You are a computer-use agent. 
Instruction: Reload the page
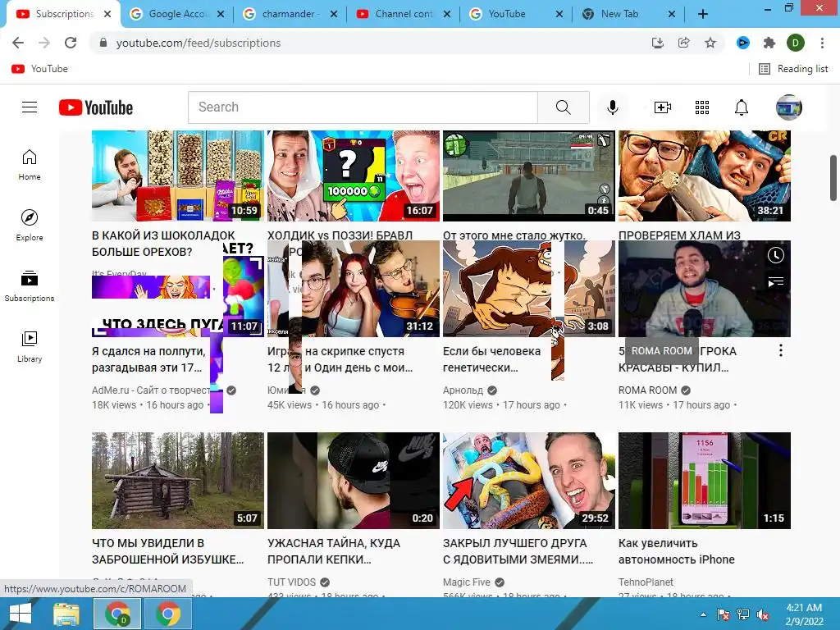point(71,43)
